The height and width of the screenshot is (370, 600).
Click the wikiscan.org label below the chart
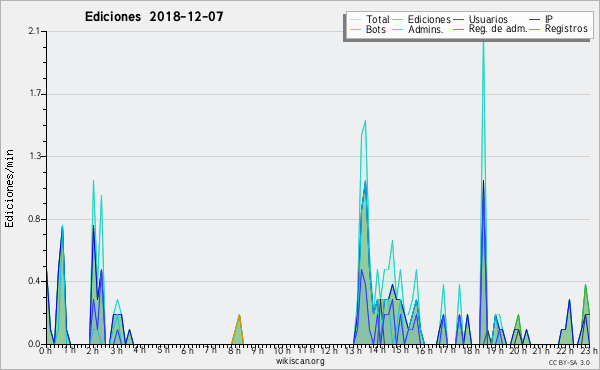[x=300, y=361]
